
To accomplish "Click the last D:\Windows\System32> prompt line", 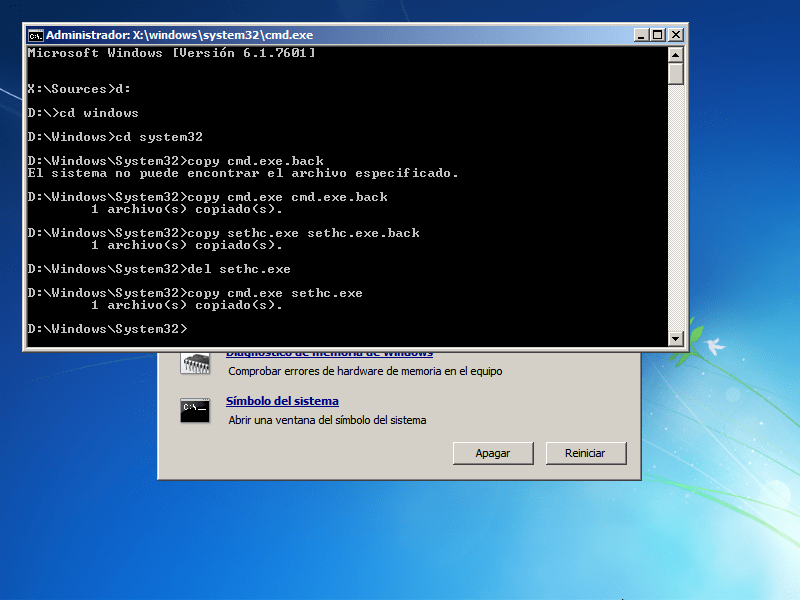I will pyautogui.click(x=107, y=329).
